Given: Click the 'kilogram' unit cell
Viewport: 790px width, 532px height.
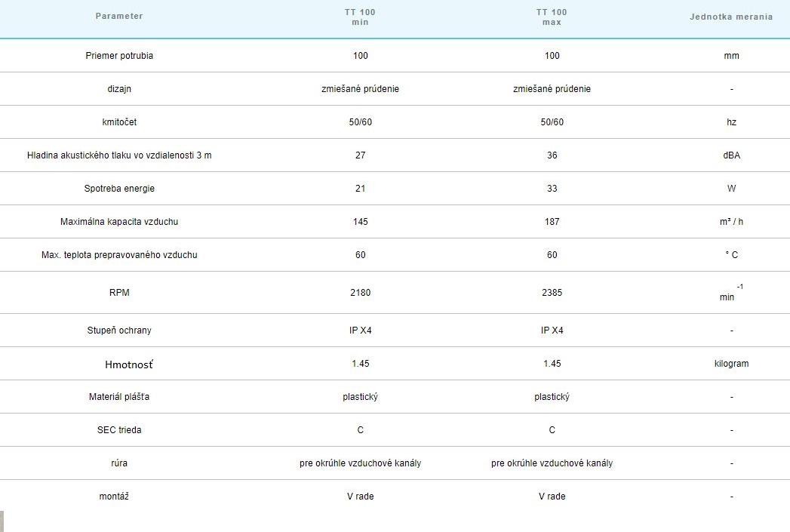Looking at the screenshot, I should pyautogui.click(x=731, y=364).
